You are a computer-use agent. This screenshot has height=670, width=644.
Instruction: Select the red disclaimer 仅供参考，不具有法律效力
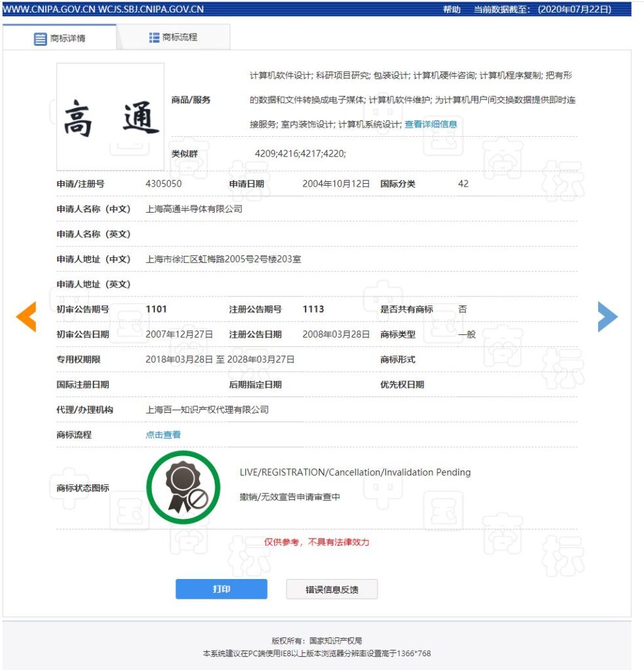[x=317, y=542]
